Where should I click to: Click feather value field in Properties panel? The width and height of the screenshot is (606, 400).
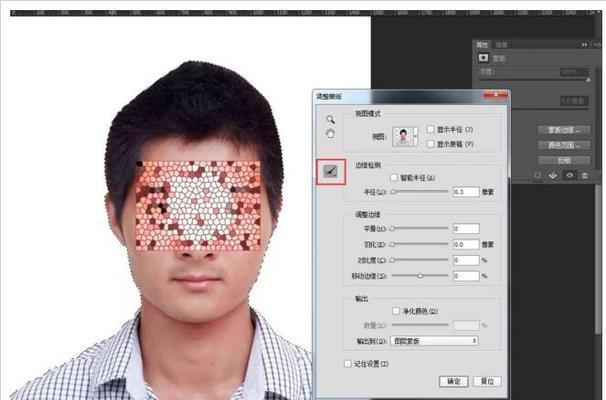[574, 101]
